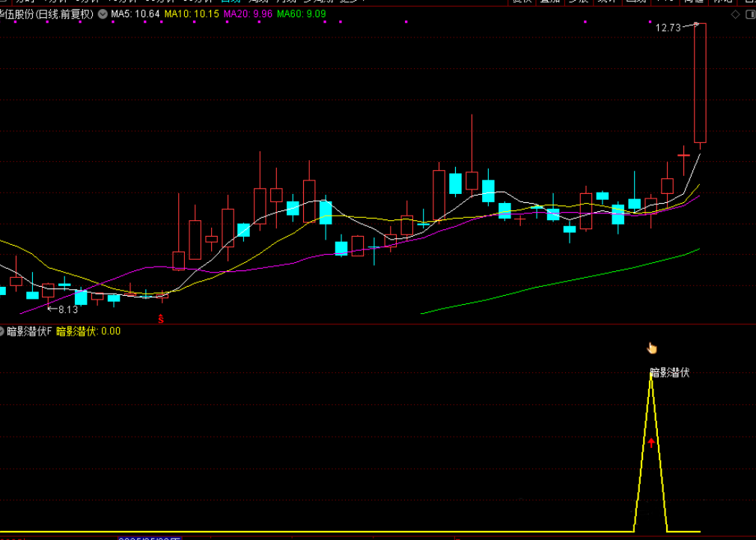Select the MA5: 10.64 label
This screenshot has height=540, width=756.
135,14
